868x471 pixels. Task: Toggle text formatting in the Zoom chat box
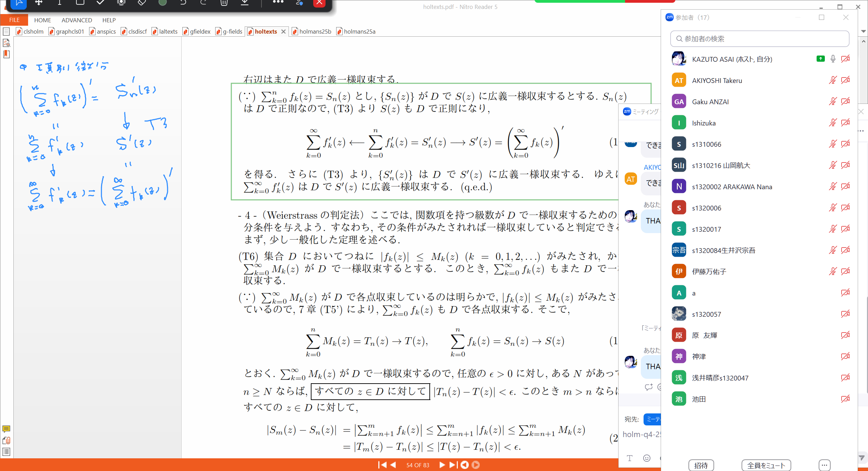coord(629,458)
